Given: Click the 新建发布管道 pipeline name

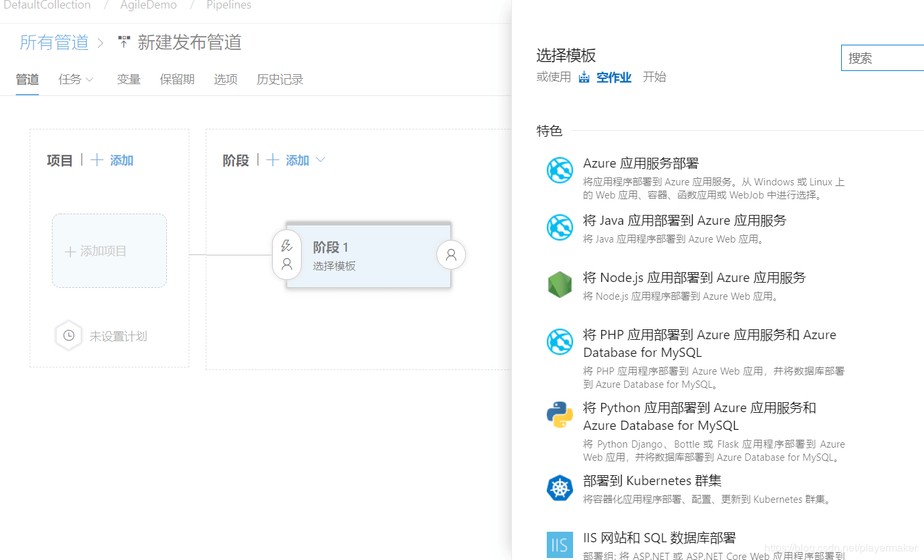Looking at the screenshot, I should click(x=189, y=43).
